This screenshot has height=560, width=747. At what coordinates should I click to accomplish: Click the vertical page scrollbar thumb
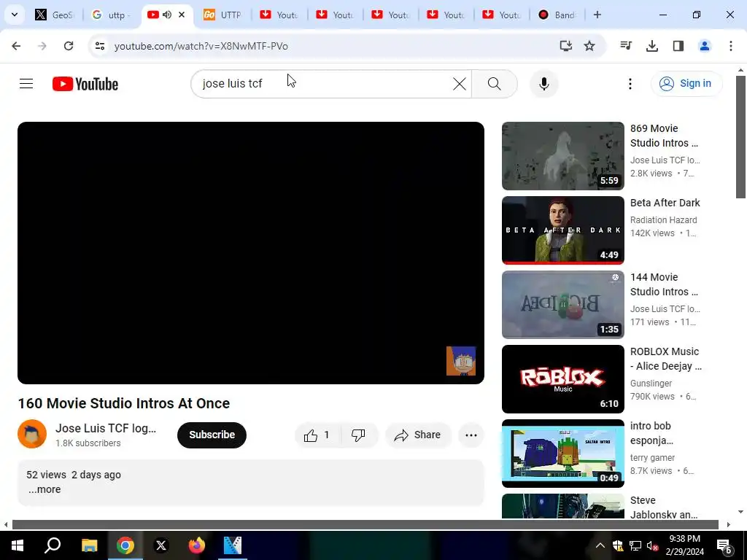coord(740,137)
